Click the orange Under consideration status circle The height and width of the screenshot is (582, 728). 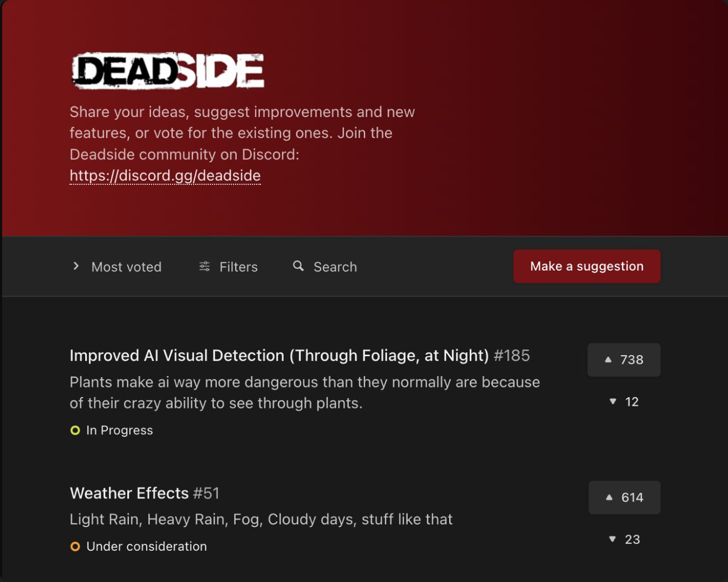click(75, 546)
